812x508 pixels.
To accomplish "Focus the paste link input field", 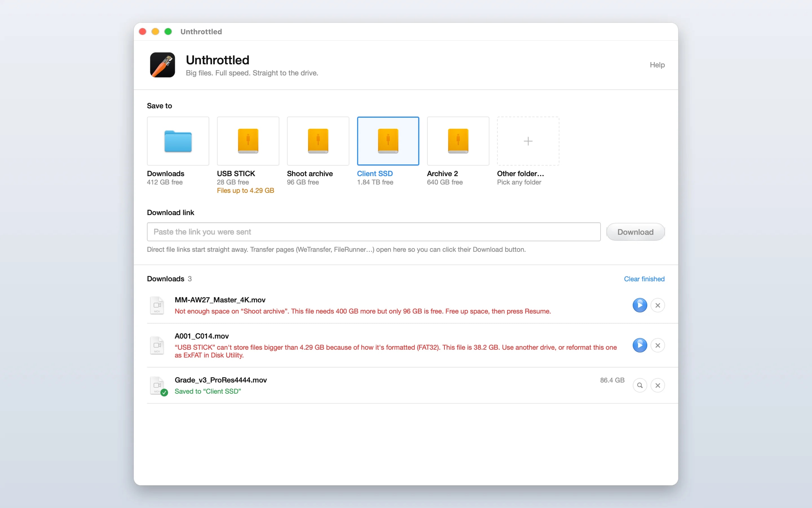I will click(x=374, y=232).
